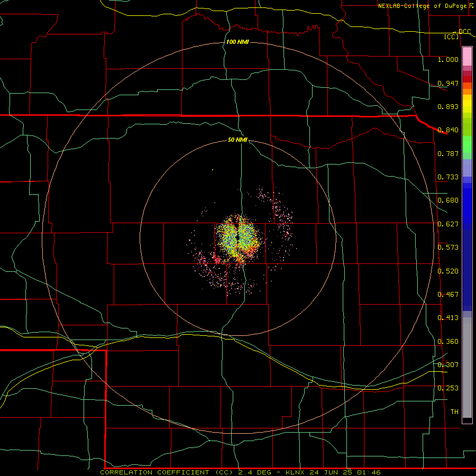Select the 0.413 color scale value
The width and height of the screenshot is (476, 476).
coord(448,318)
